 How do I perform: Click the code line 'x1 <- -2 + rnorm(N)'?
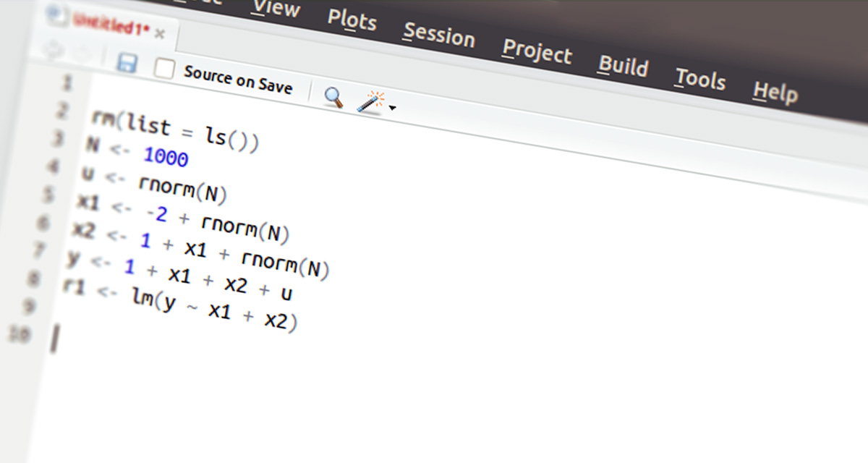point(182,217)
